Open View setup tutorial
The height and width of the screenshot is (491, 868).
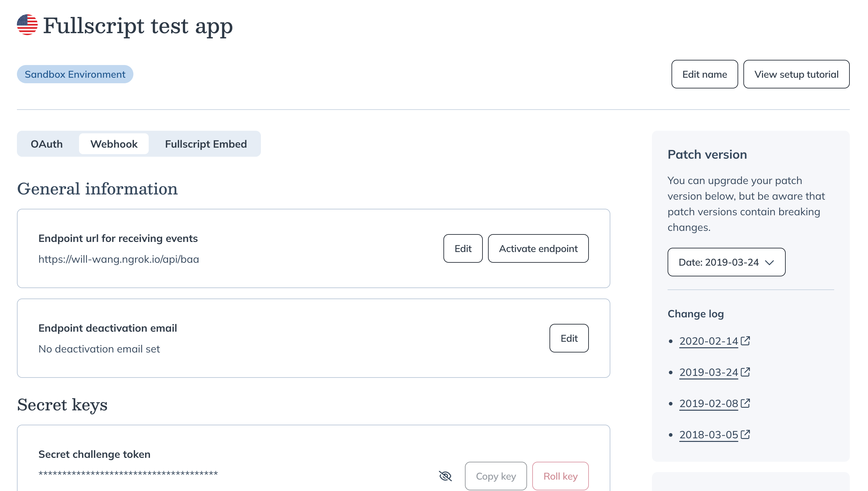pyautogui.click(x=796, y=74)
